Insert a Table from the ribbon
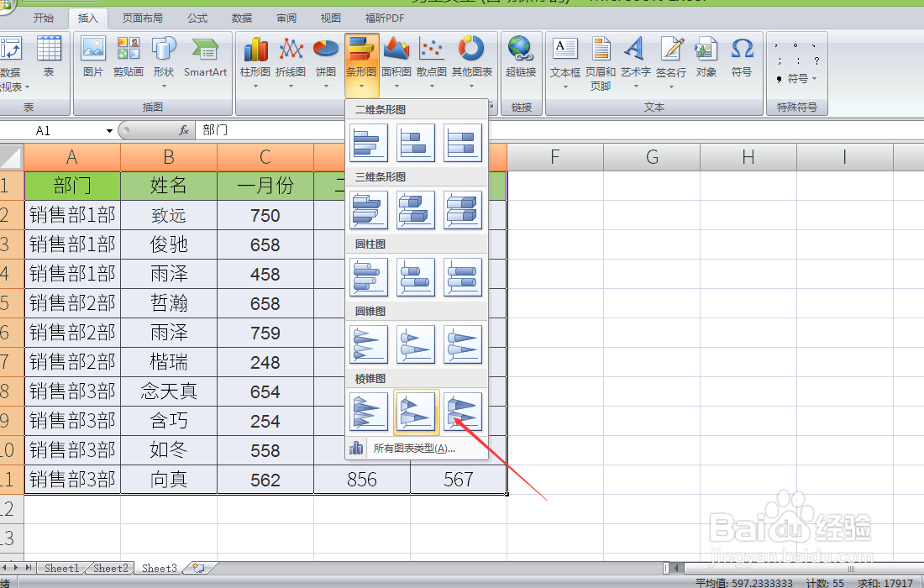Viewport: 924px width, 588px height. (49, 58)
